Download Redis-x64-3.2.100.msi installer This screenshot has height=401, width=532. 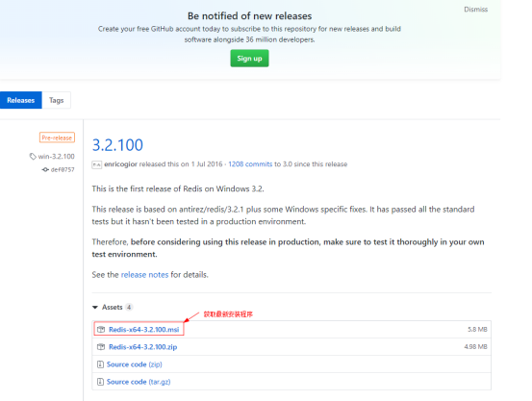tap(144, 330)
